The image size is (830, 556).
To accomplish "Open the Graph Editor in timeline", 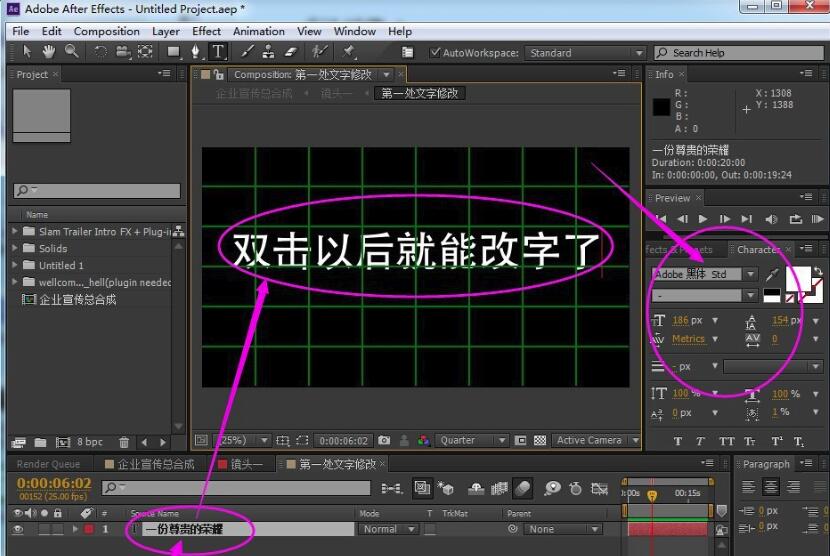I will click(x=599, y=488).
